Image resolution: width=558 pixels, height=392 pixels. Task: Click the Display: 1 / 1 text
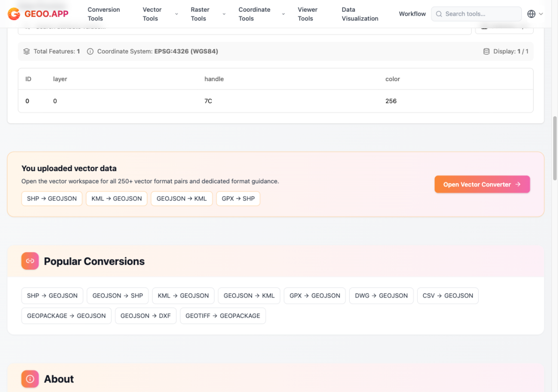(x=511, y=51)
